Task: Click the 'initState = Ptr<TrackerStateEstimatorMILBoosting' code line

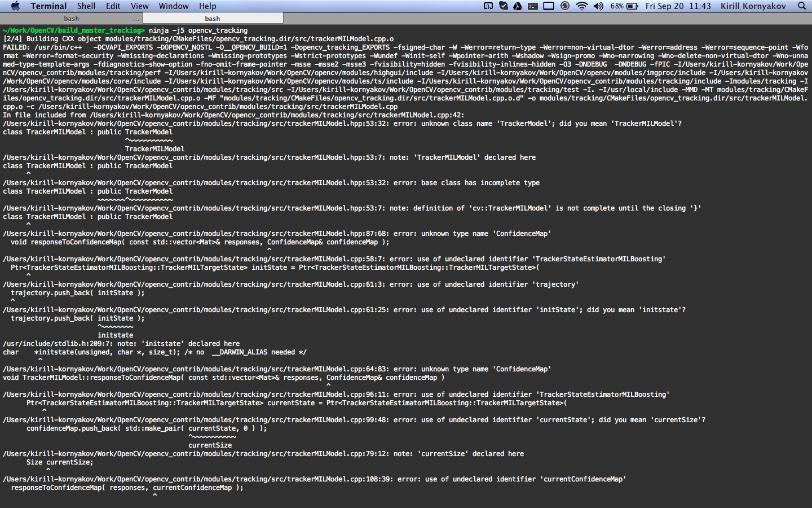Action: click(x=275, y=268)
